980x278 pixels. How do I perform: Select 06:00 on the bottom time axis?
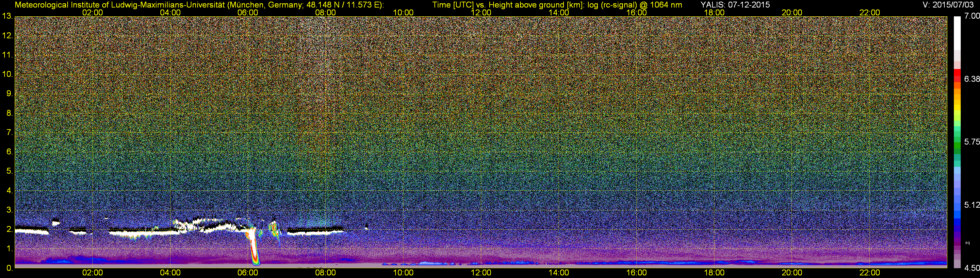pos(248,273)
